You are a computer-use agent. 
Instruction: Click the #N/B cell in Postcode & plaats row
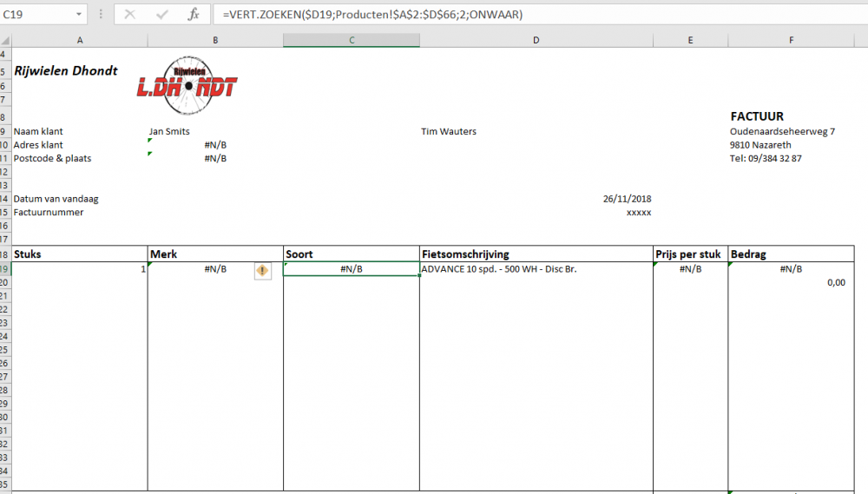pyautogui.click(x=215, y=158)
